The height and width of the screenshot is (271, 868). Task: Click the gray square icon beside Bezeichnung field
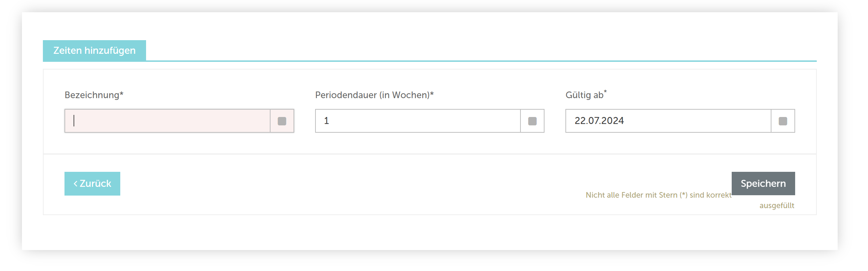coord(282,121)
